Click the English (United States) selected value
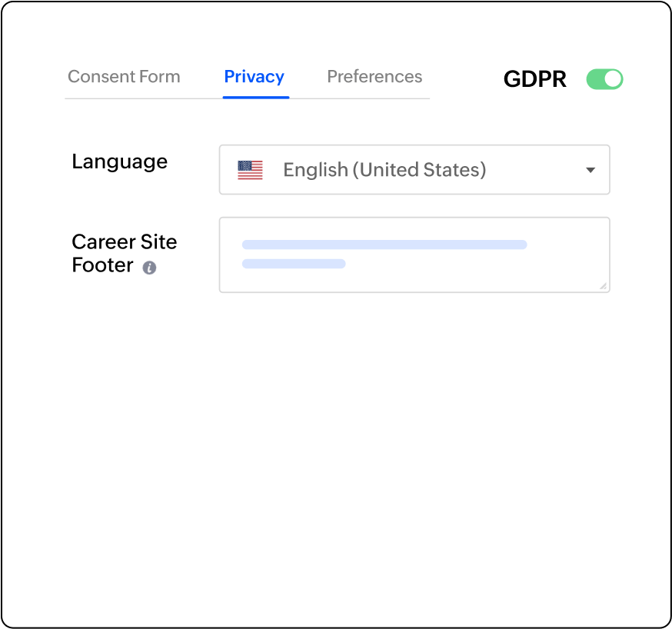 [384, 170]
